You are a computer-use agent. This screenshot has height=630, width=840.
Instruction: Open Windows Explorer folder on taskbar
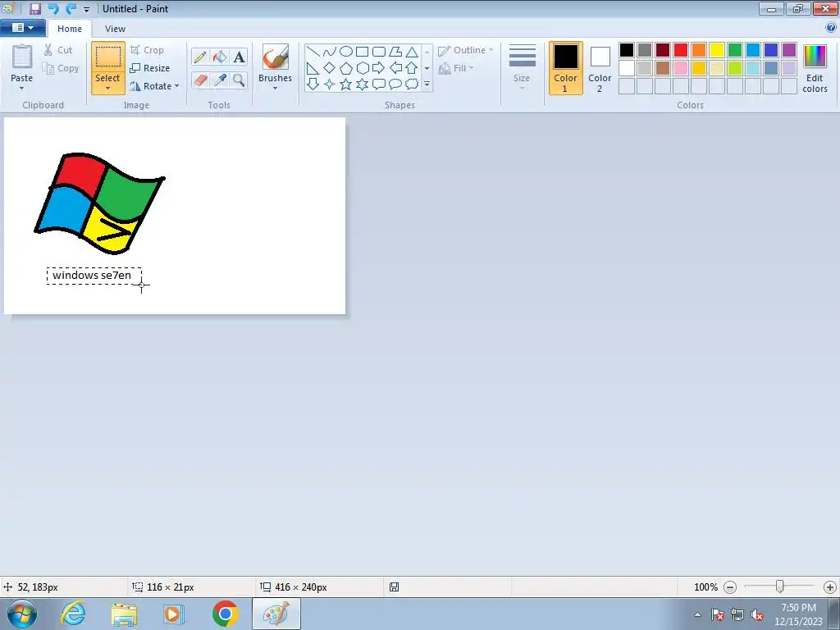click(x=124, y=614)
